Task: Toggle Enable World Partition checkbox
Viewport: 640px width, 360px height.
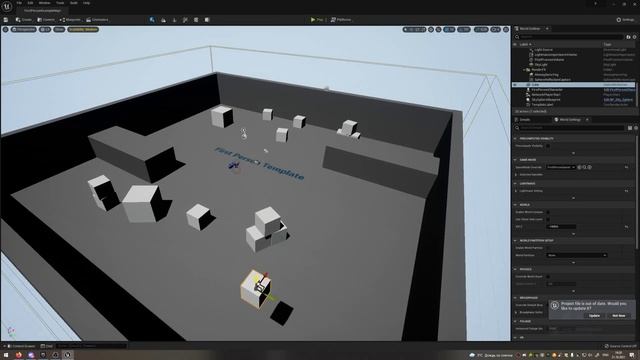Action: [x=548, y=248]
